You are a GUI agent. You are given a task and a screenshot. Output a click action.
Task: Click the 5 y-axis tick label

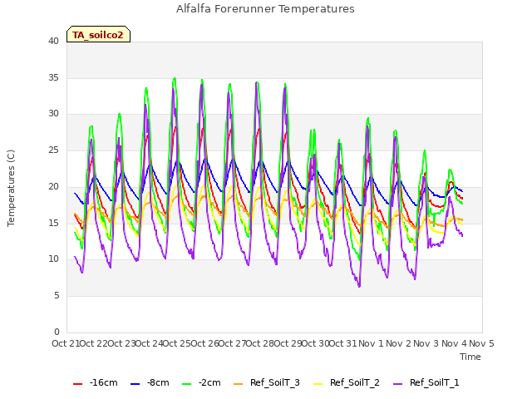[x=57, y=296]
